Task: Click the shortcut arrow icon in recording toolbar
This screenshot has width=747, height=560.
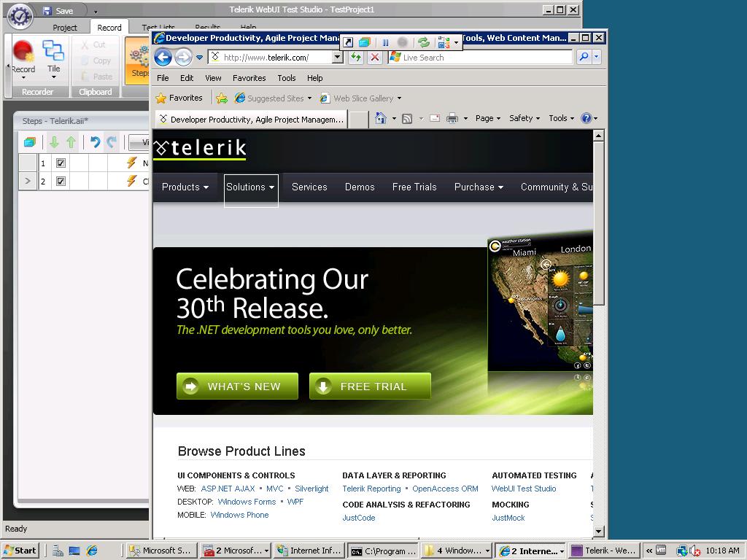Action: click(x=348, y=43)
